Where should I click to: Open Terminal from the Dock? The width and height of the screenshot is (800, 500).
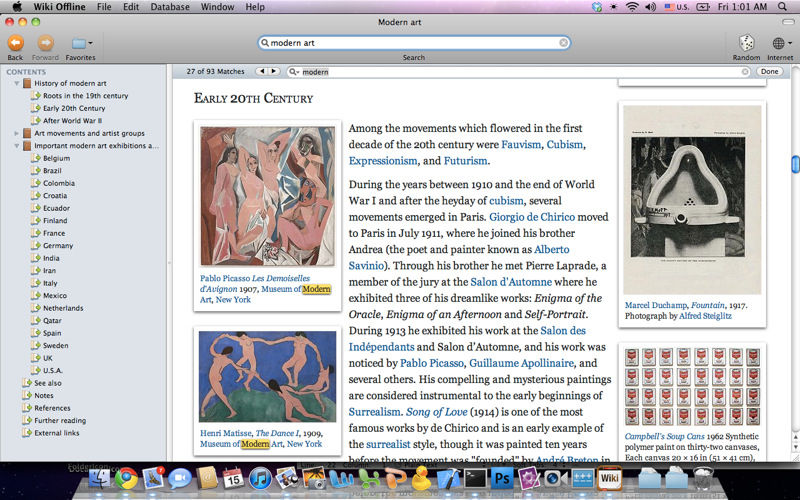tap(475, 479)
